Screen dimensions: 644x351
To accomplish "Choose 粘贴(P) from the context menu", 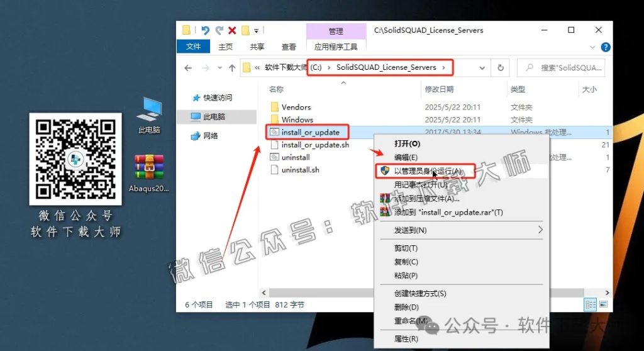I will pos(462,276).
